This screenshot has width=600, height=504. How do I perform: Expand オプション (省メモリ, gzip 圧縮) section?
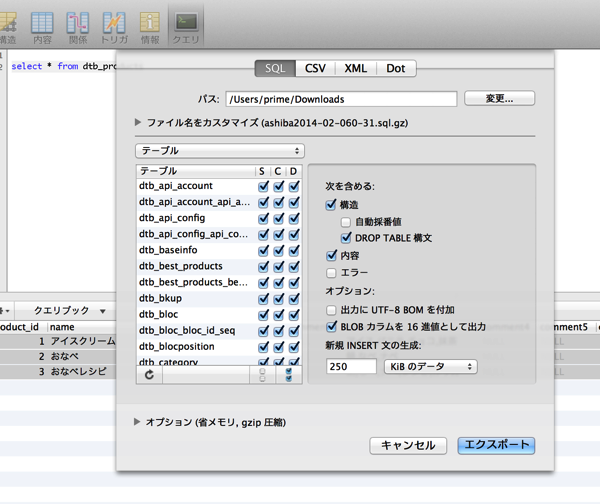click(139, 422)
